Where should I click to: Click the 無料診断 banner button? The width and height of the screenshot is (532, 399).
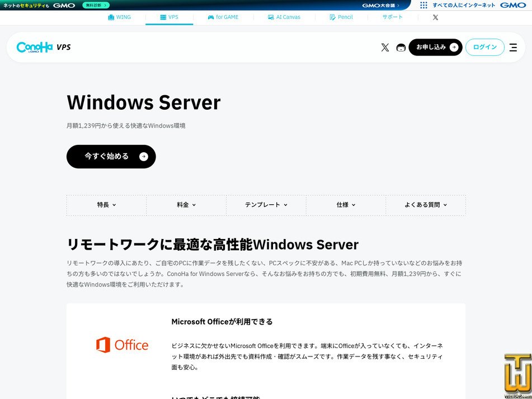96,5
